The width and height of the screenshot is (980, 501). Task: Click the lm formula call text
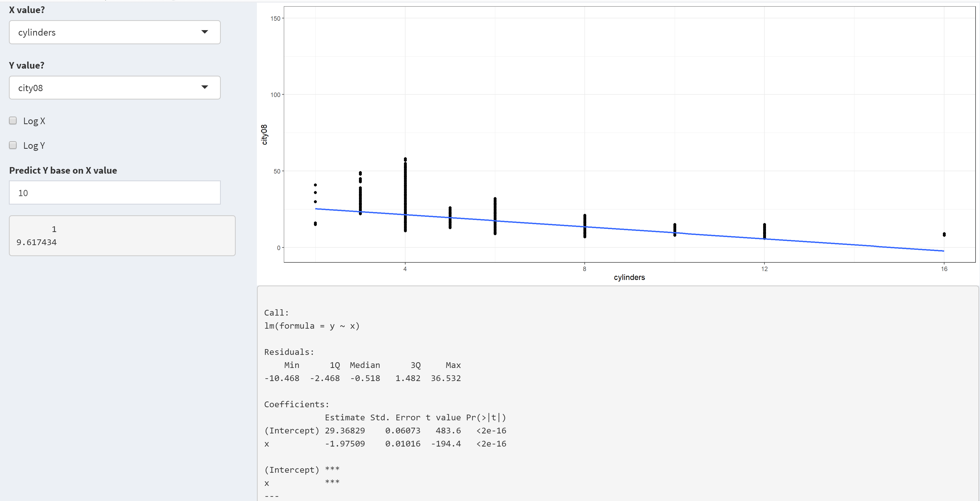tap(312, 326)
